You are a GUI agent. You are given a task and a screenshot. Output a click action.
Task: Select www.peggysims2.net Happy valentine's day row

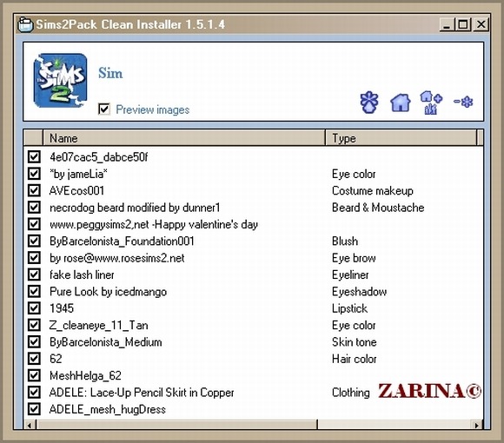[x=154, y=224]
